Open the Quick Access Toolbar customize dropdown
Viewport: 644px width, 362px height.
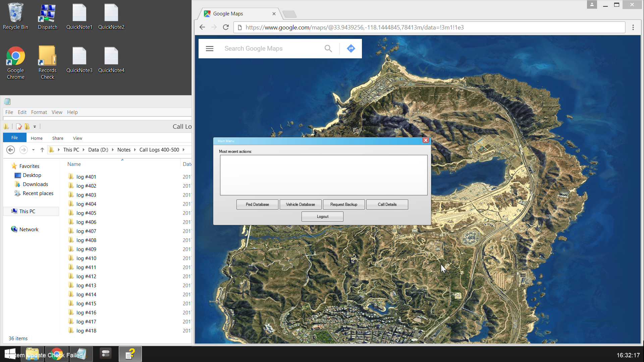click(35, 127)
